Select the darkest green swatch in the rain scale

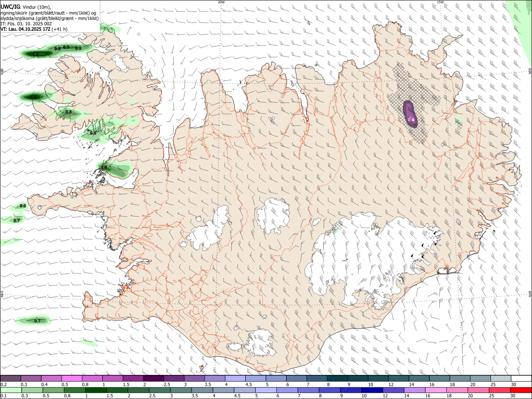(x=95, y=390)
